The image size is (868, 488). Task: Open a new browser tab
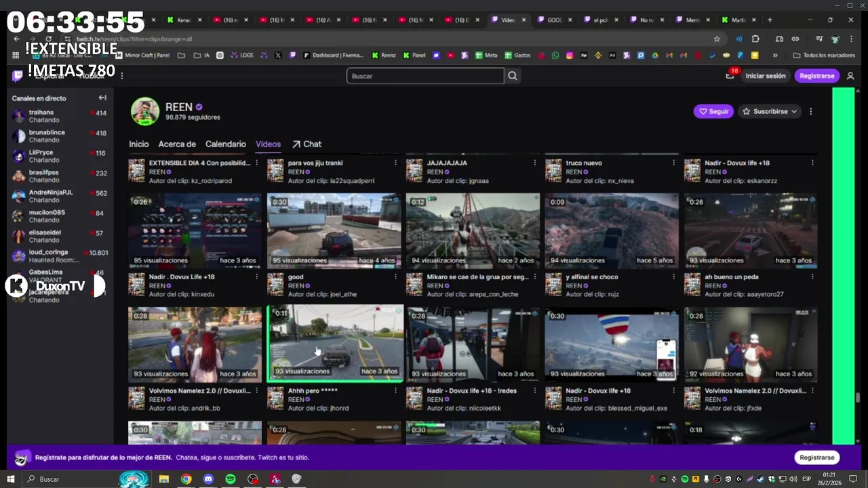coord(770,20)
